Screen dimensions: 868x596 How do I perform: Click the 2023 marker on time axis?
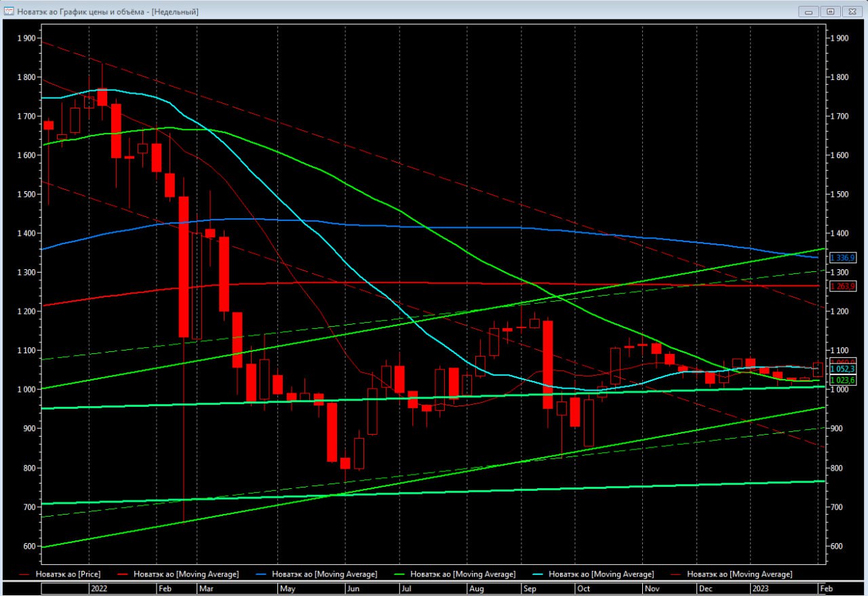pyautogui.click(x=760, y=589)
